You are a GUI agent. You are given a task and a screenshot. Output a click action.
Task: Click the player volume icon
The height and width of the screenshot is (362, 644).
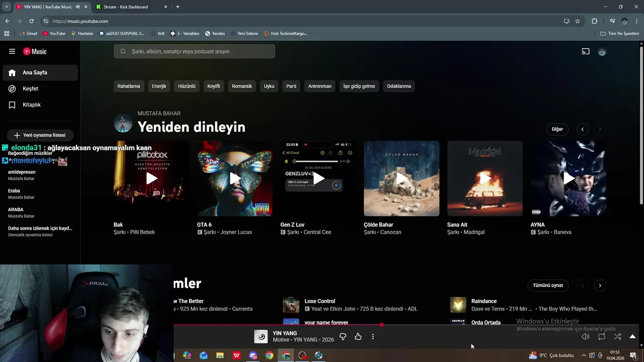(x=586, y=336)
